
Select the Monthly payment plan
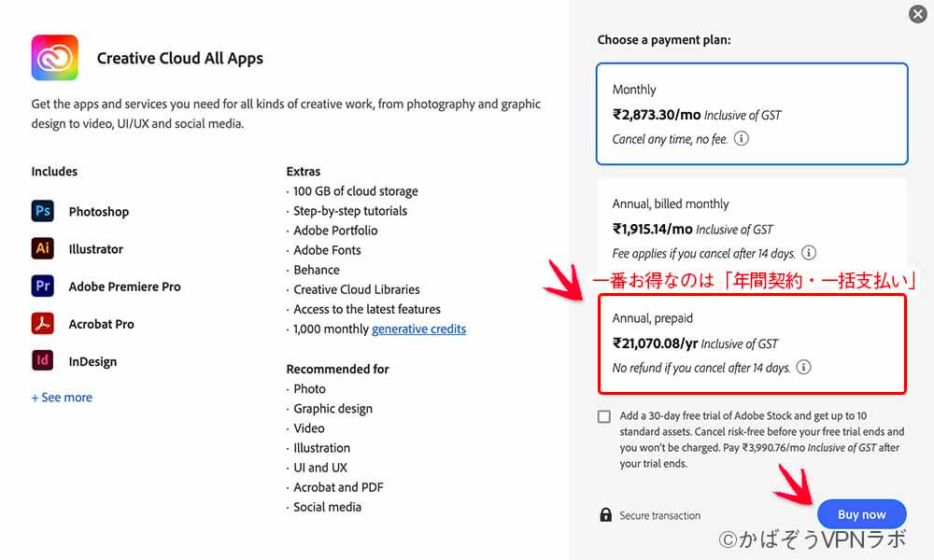(752, 114)
